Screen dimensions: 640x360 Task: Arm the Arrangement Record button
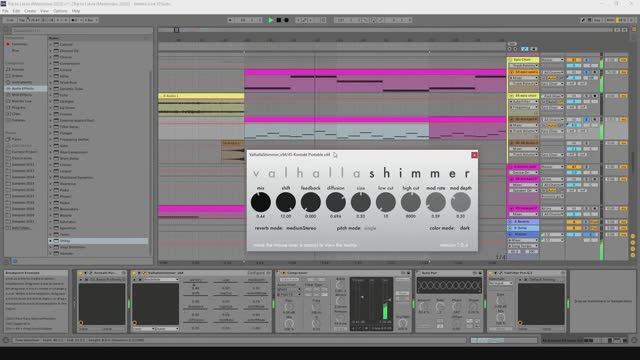tap(287, 20)
